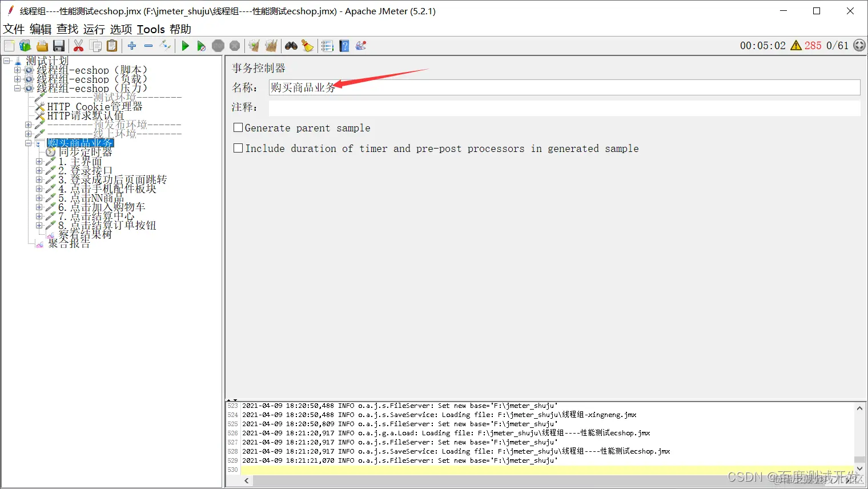Reset search with the broom icon

click(308, 46)
